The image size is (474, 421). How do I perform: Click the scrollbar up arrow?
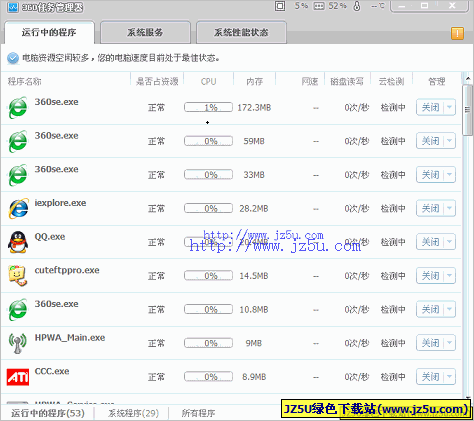468,79
